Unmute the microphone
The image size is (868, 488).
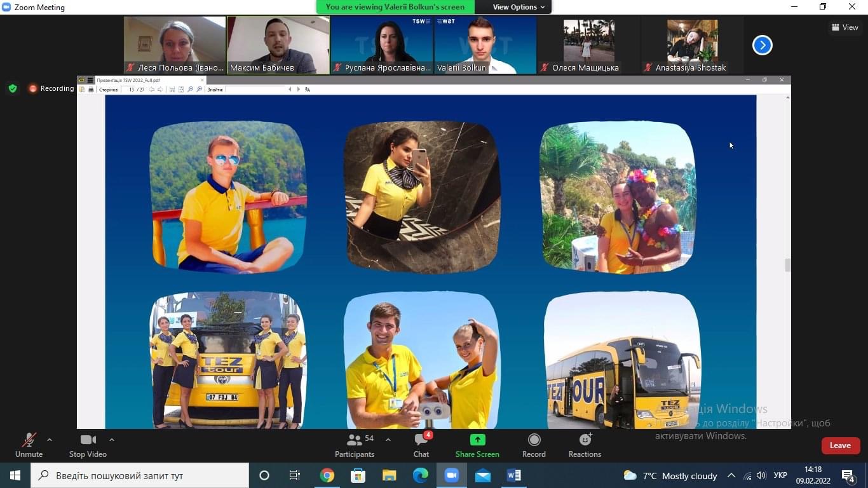29,445
